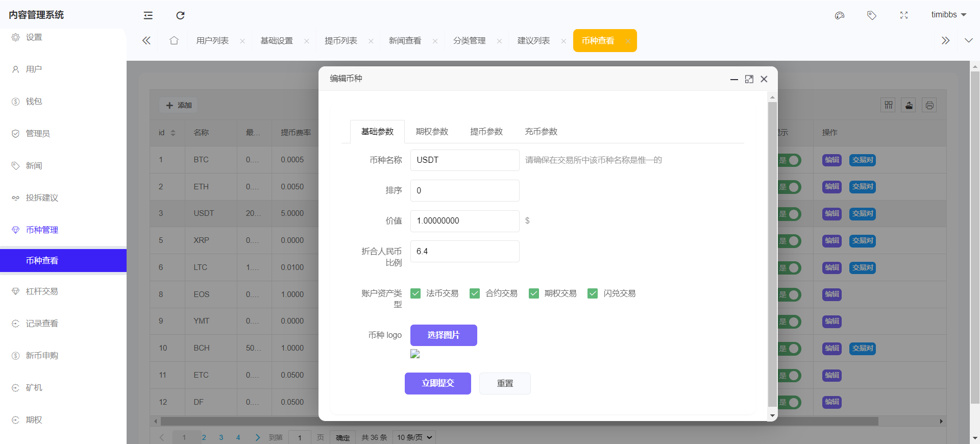Click the 选择图片 button

(443, 335)
